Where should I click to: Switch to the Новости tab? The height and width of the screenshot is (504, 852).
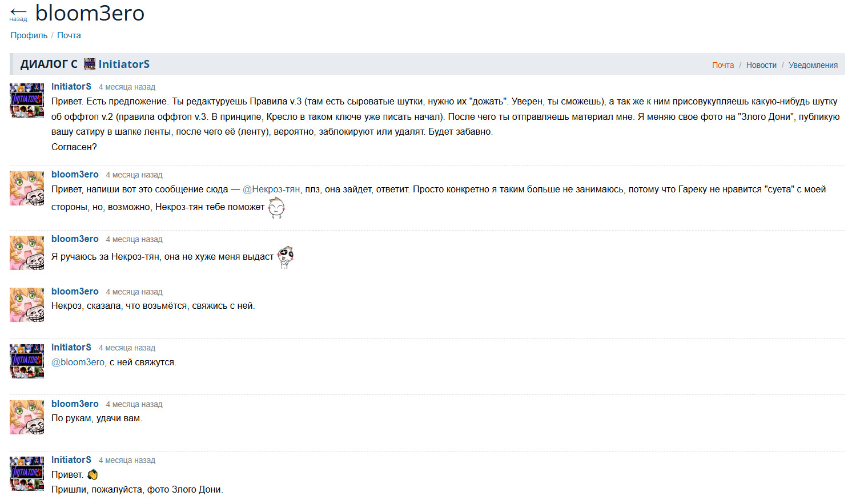click(x=761, y=65)
